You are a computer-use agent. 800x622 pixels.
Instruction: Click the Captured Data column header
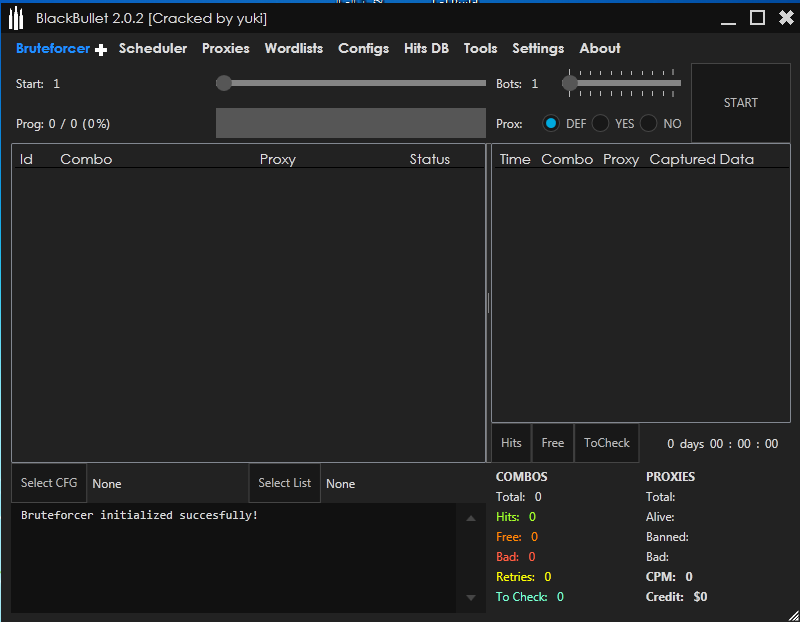pyautogui.click(x=702, y=159)
